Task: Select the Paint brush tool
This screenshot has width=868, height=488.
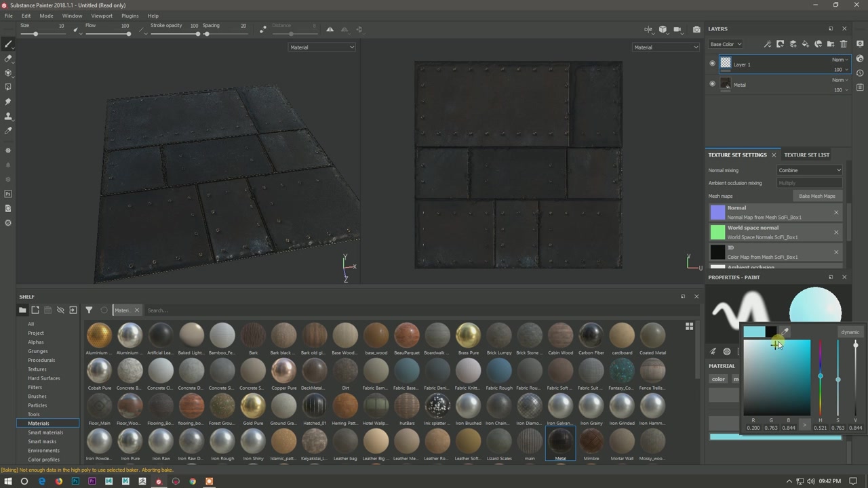Action: [x=8, y=44]
